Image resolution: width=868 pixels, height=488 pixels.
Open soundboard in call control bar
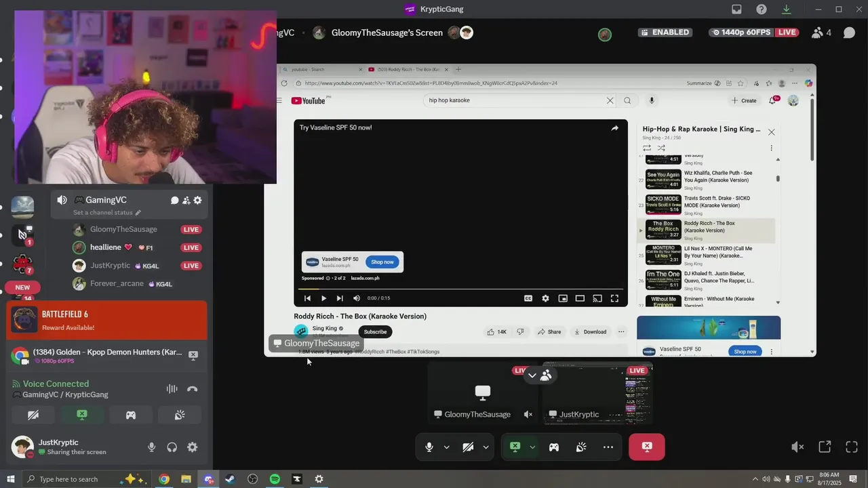point(581,447)
